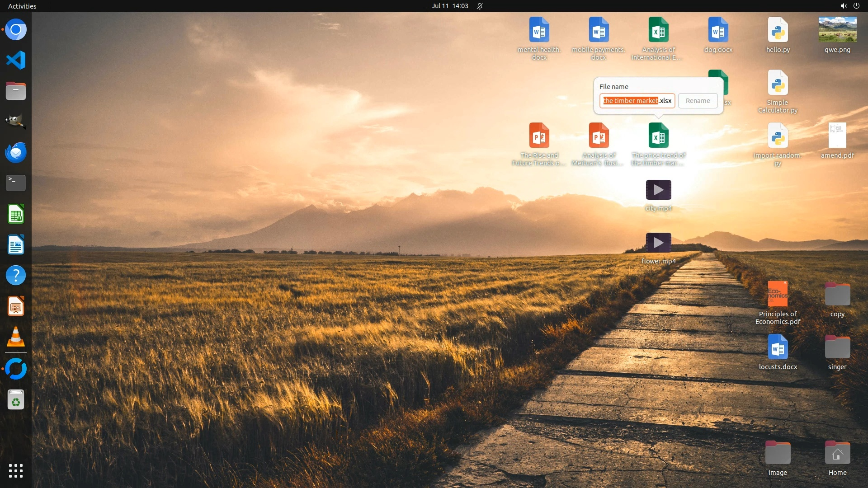868x488 pixels.
Task: Launch GIMP from the dock
Action: click(16, 121)
